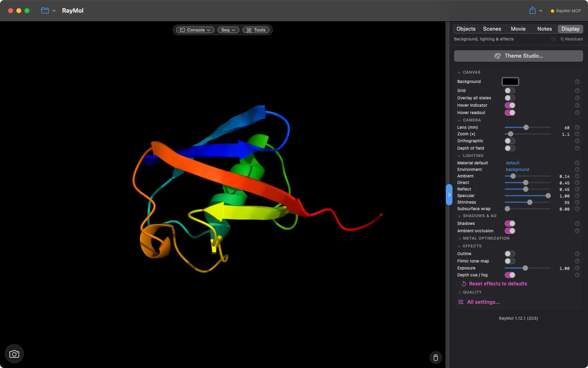Click the clear search icon near Residues
588x368 pixels.
[x=553, y=39]
